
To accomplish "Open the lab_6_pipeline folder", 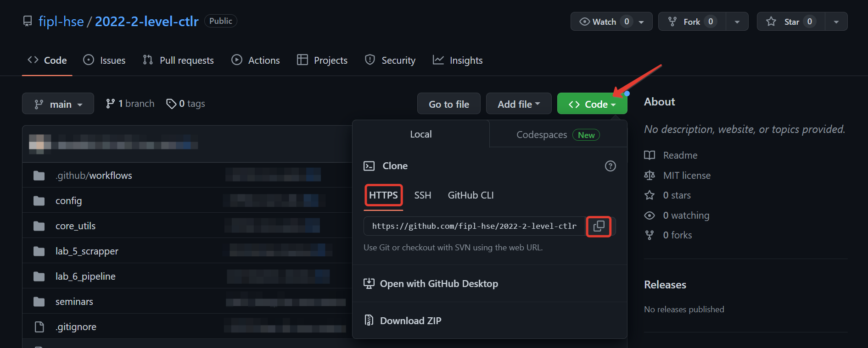I will pyautogui.click(x=85, y=276).
